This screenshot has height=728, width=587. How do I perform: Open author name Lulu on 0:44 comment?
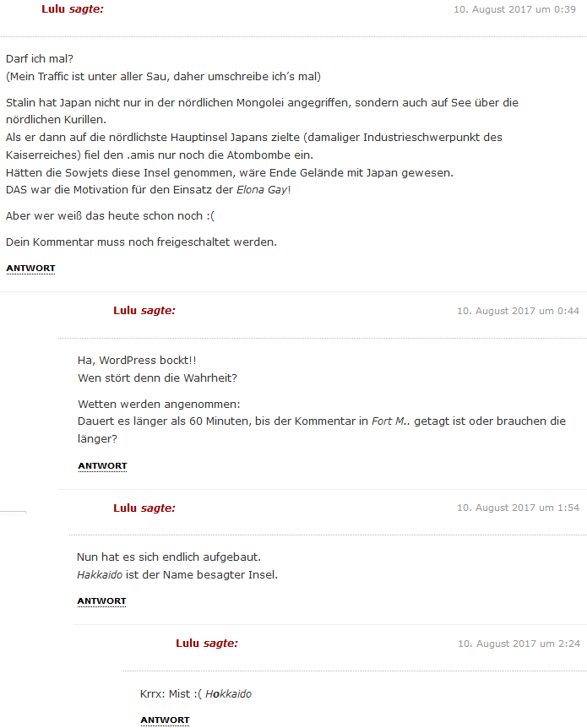(125, 311)
